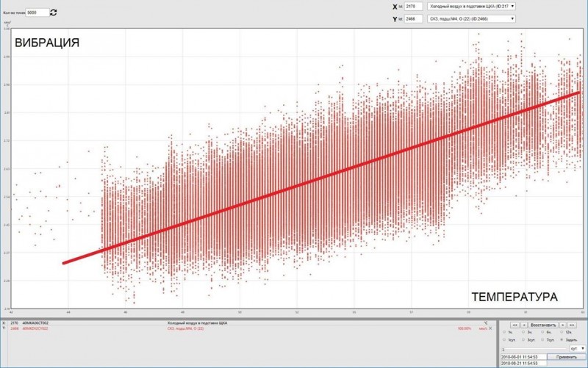
Task: Jump far forward with the >> button
Action: (x=572, y=325)
